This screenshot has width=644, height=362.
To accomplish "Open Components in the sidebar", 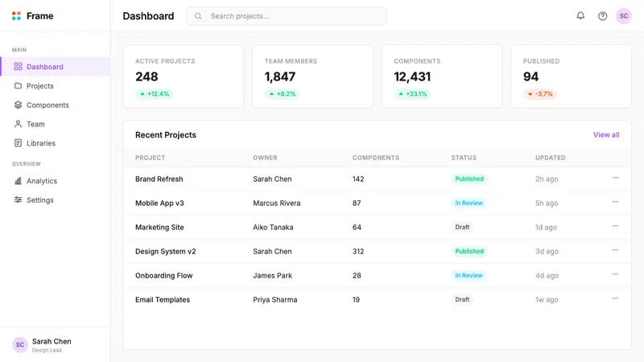I will click(56, 105).
